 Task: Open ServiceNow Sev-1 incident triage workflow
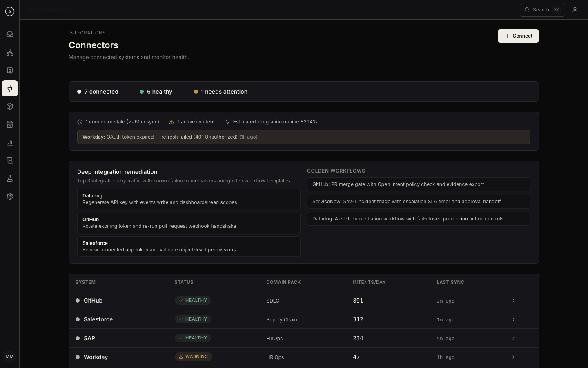[419, 202]
